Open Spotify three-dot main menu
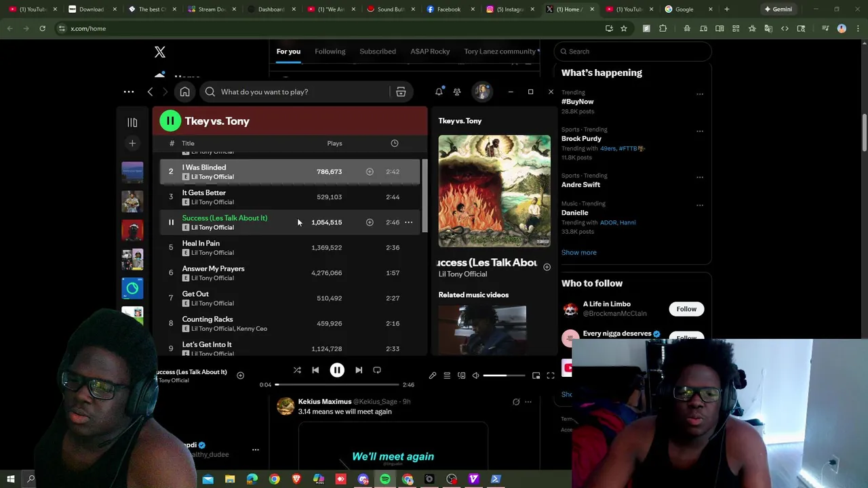 point(128,91)
